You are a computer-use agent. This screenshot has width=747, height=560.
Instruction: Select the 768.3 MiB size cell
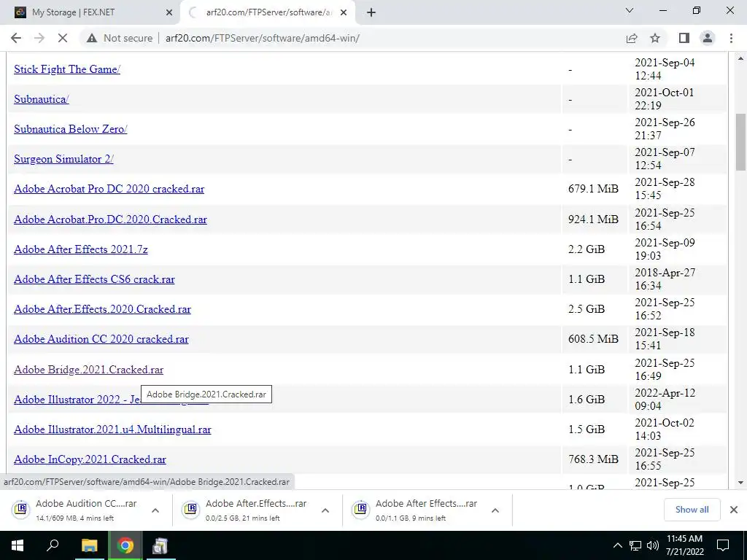(x=593, y=459)
